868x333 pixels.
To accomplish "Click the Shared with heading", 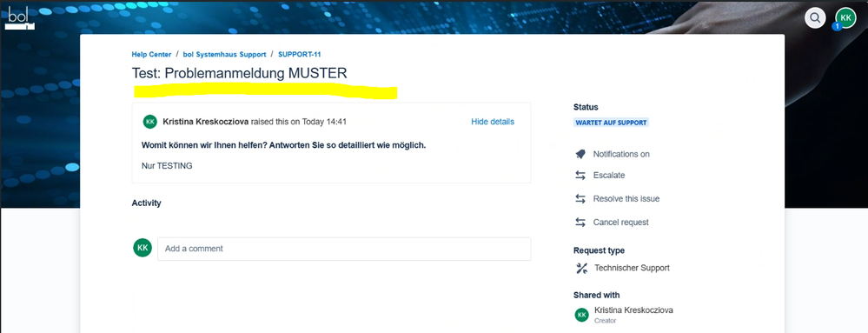I will tap(597, 295).
